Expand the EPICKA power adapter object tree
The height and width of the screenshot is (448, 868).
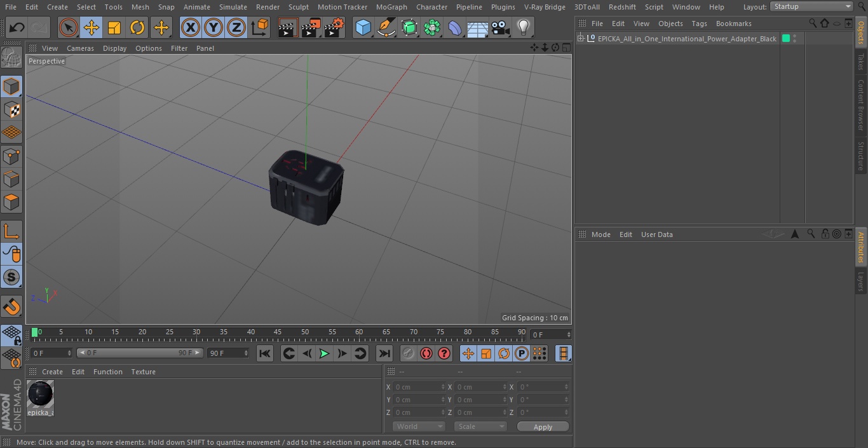[580, 39]
